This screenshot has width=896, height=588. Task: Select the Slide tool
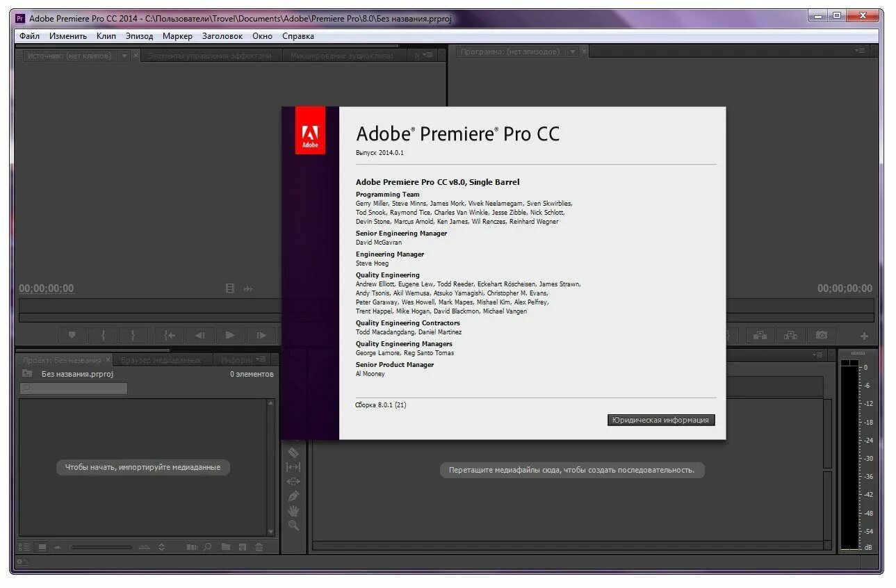pyautogui.click(x=293, y=482)
